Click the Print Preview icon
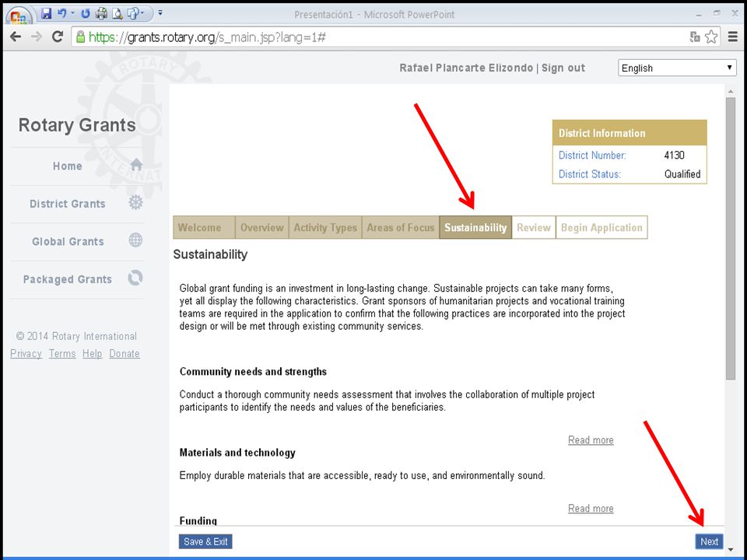747x560 pixels. [117, 14]
